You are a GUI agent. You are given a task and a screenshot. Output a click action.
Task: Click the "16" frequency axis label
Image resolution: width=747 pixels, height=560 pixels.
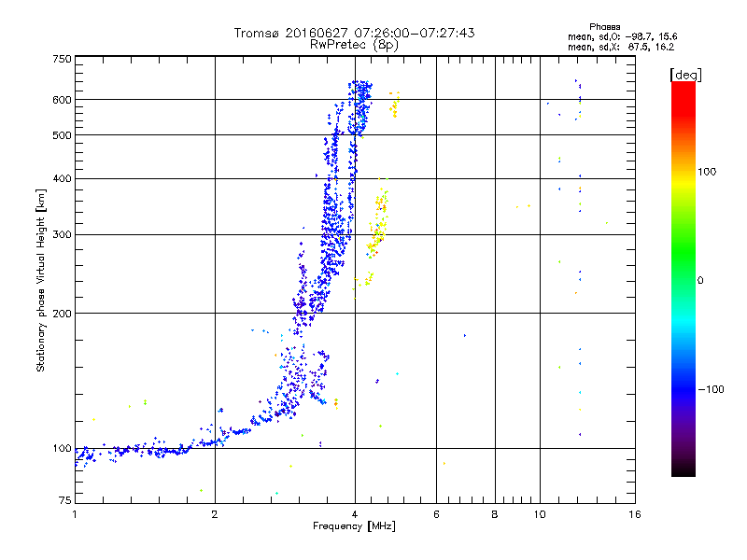click(635, 514)
